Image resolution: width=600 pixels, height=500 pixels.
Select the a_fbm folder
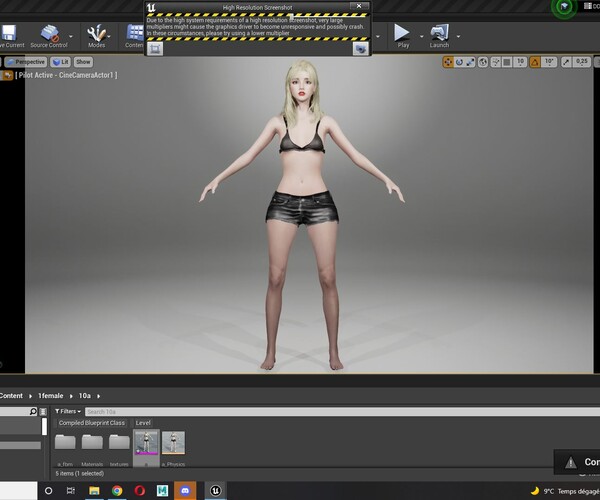pyautogui.click(x=65, y=450)
